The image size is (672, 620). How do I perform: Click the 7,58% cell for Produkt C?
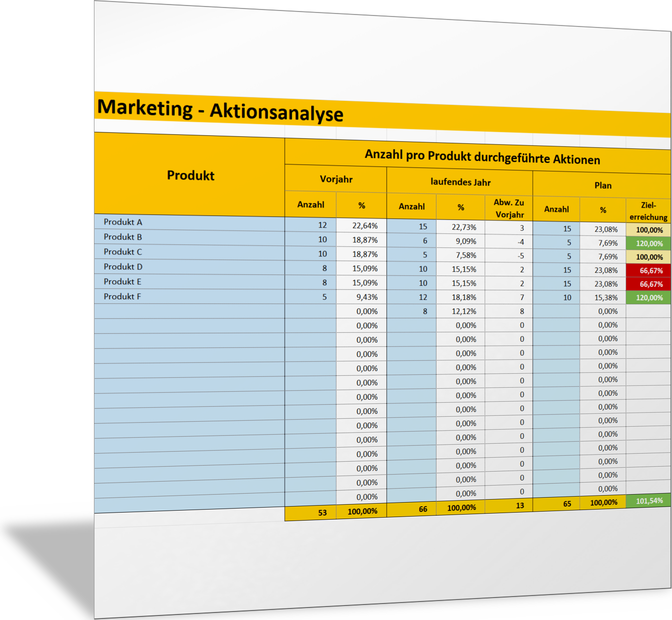tap(461, 255)
